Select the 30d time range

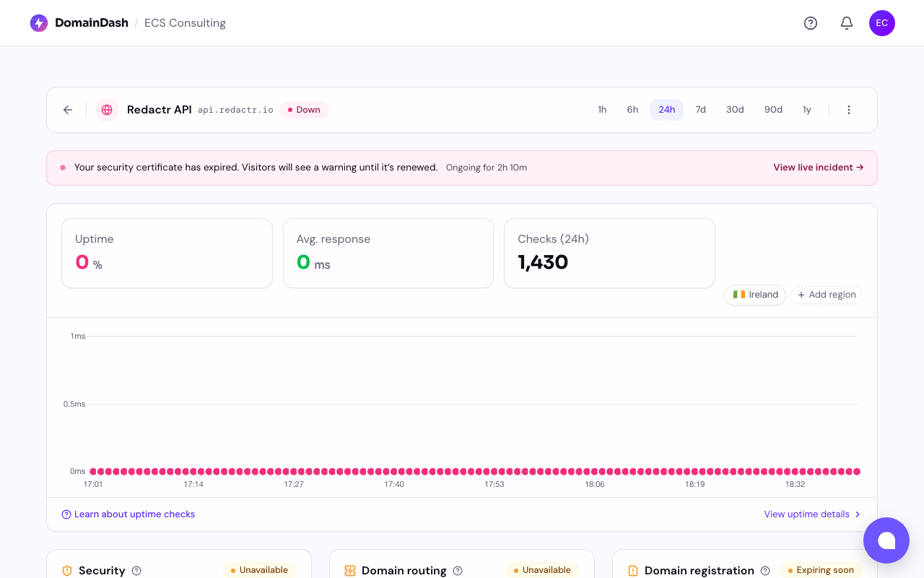pos(735,110)
